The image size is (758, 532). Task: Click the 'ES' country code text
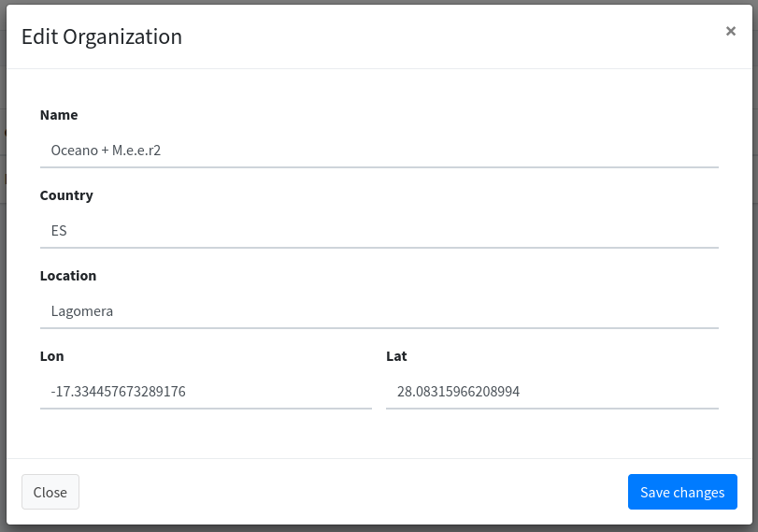click(x=59, y=230)
